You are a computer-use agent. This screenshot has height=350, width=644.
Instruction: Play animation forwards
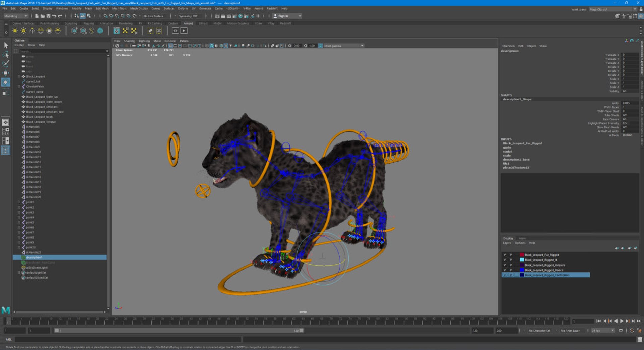coord(622,321)
